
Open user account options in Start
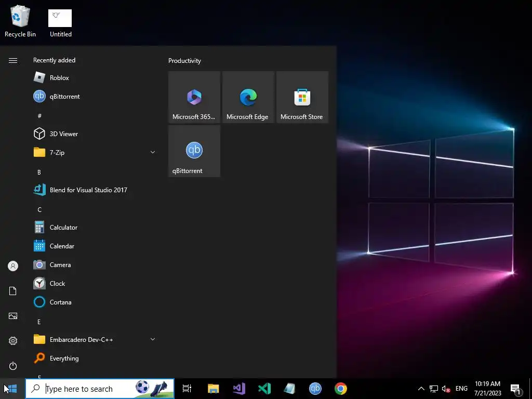point(13,266)
